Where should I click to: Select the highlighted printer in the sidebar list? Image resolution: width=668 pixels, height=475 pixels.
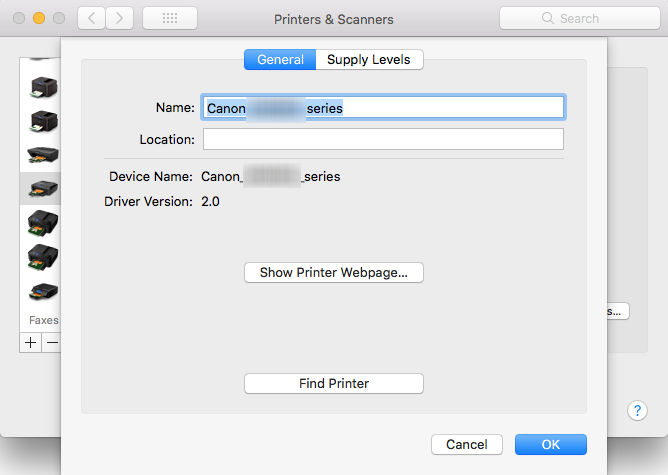pos(43,188)
